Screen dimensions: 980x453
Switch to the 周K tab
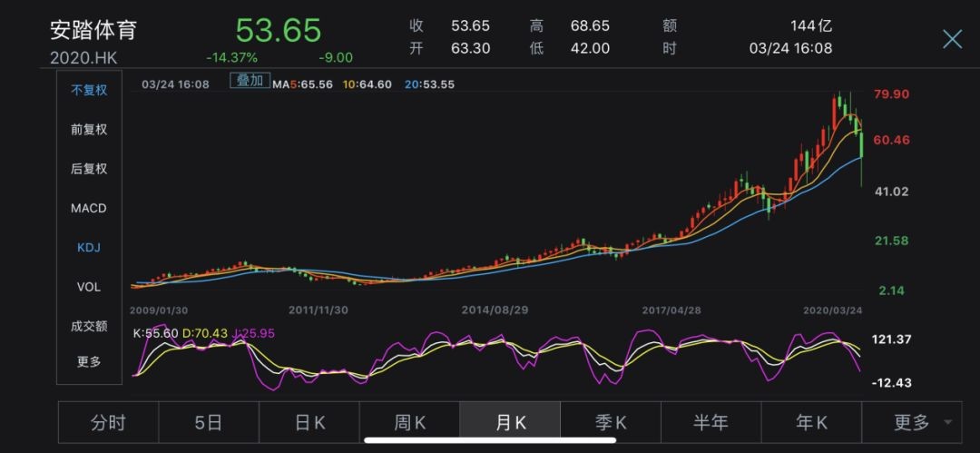(x=410, y=423)
